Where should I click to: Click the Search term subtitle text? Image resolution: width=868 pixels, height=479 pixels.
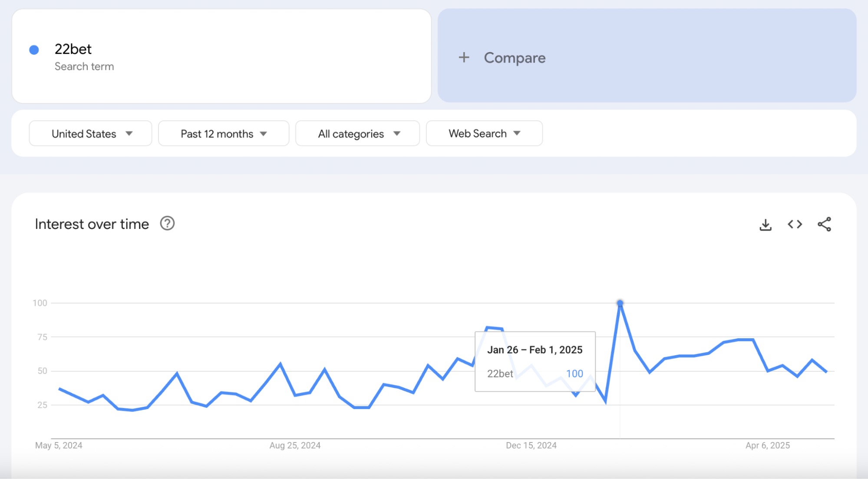coord(84,66)
